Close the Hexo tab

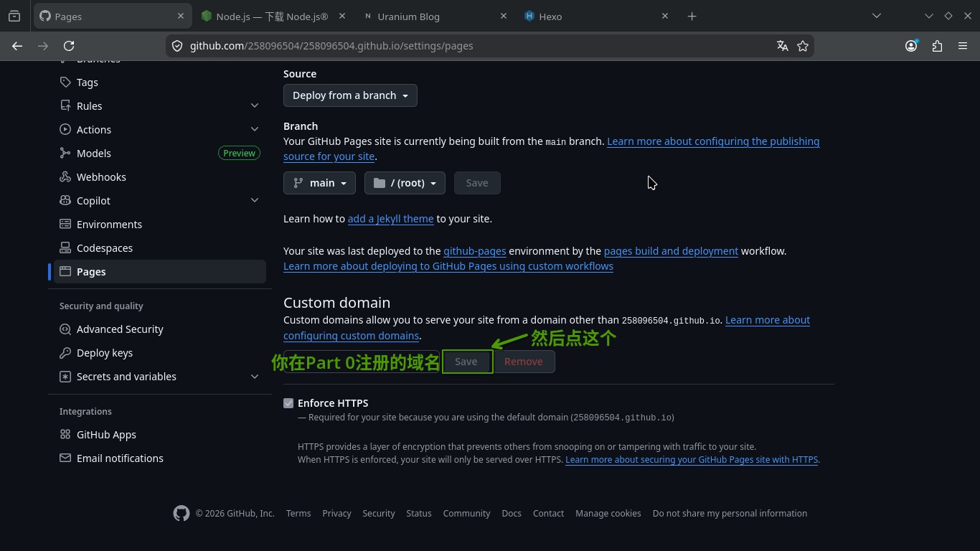tap(664, 17)
